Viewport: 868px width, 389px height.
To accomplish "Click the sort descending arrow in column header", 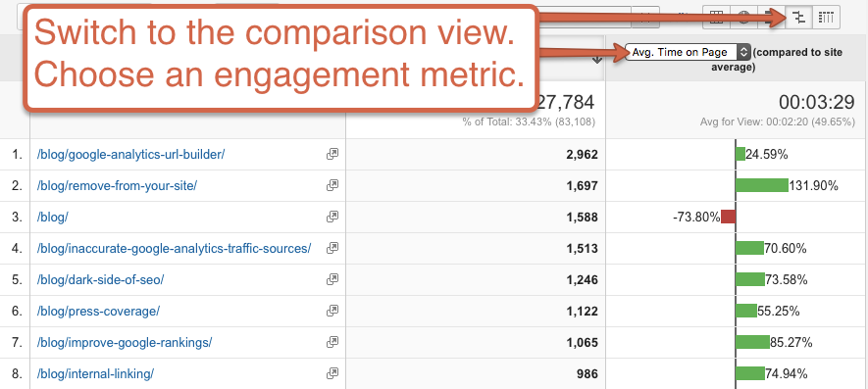I will [x=596, y=60].
